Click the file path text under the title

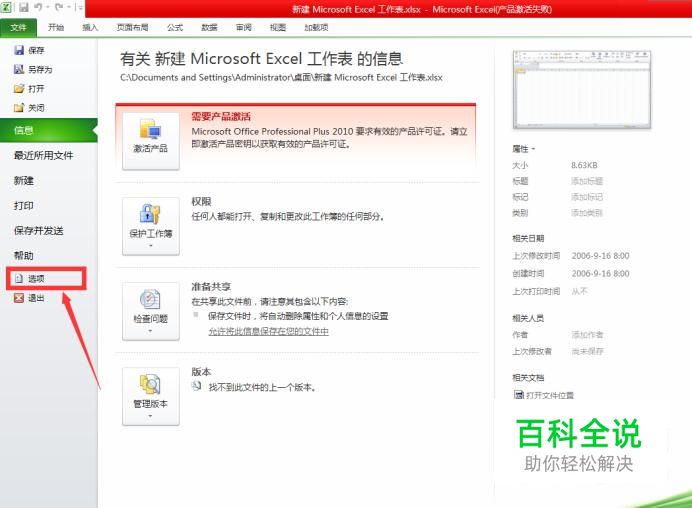coord(281,78)
